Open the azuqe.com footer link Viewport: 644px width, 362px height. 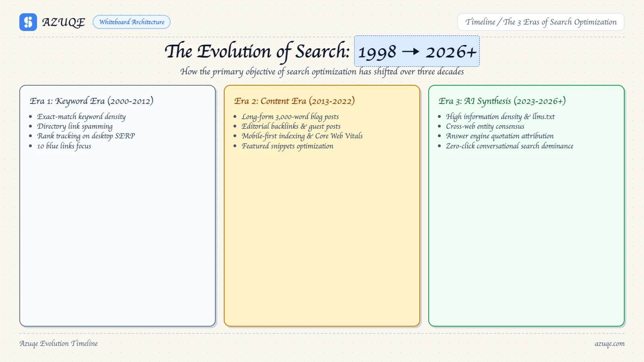click(609, 343)
